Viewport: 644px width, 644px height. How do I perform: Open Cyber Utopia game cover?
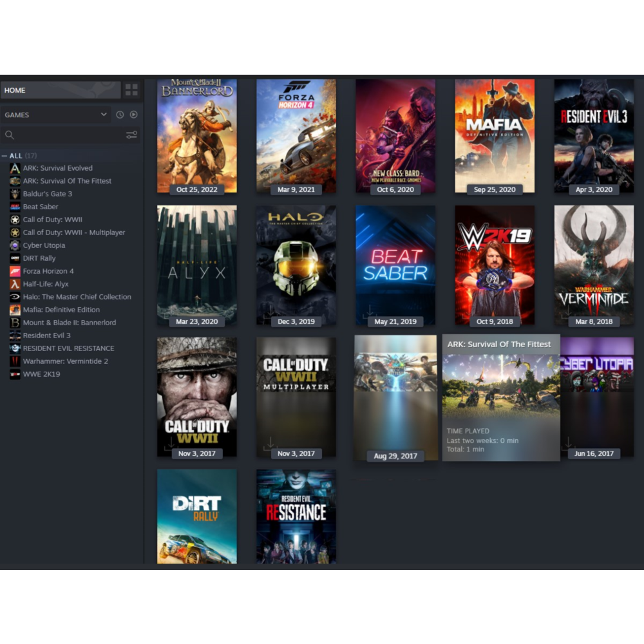tap(597, 397)
